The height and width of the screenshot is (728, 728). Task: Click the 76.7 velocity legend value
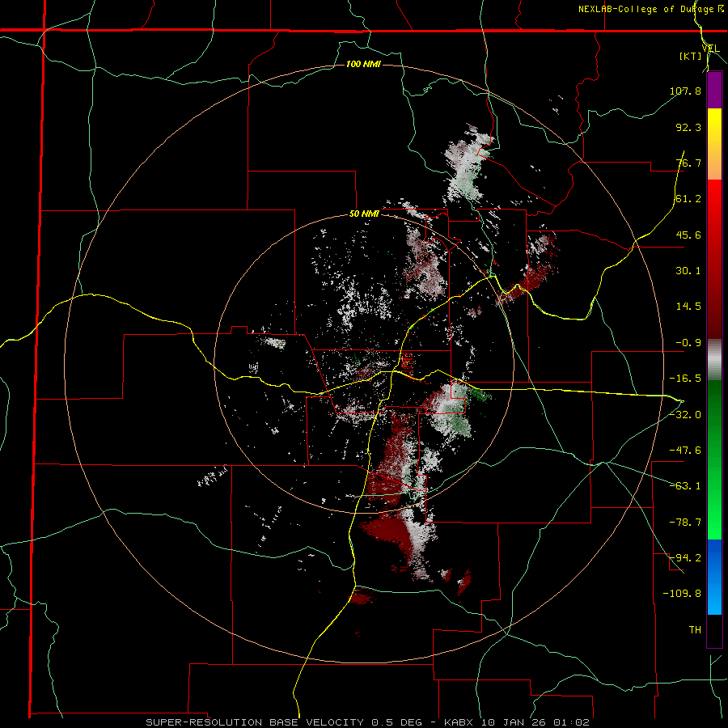click(688, 163)
